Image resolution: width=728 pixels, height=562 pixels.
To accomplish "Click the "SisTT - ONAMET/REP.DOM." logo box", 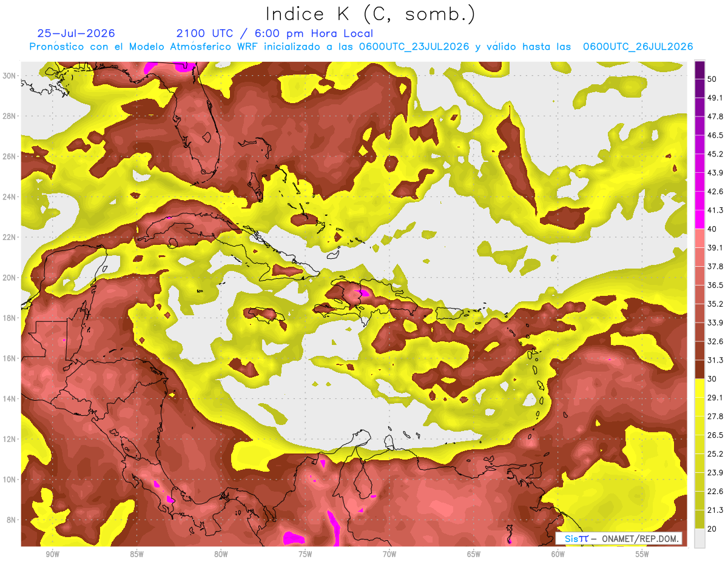I will (x=619, y=538).
